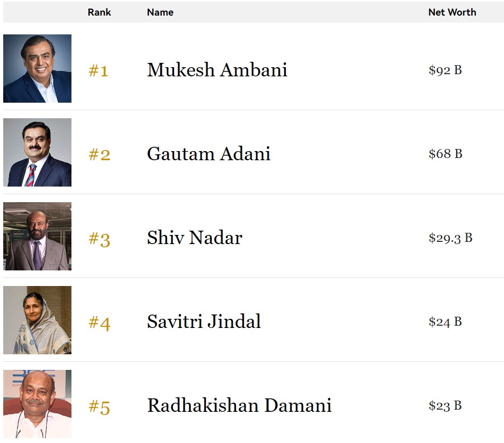Select the $23 B net worth figure

click(445, 405)
